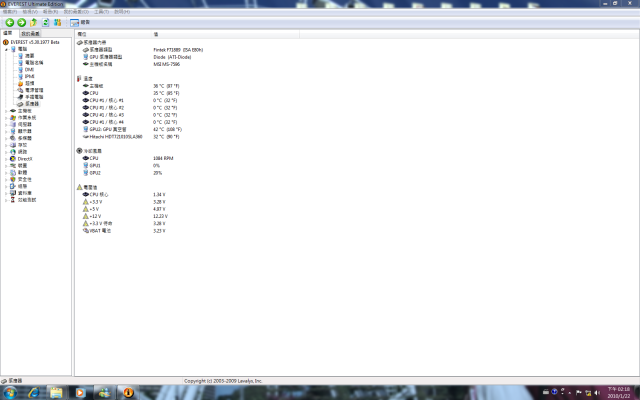
Task: Open Windows Media Player on the taskbar
Action: [x=80, y=393]
